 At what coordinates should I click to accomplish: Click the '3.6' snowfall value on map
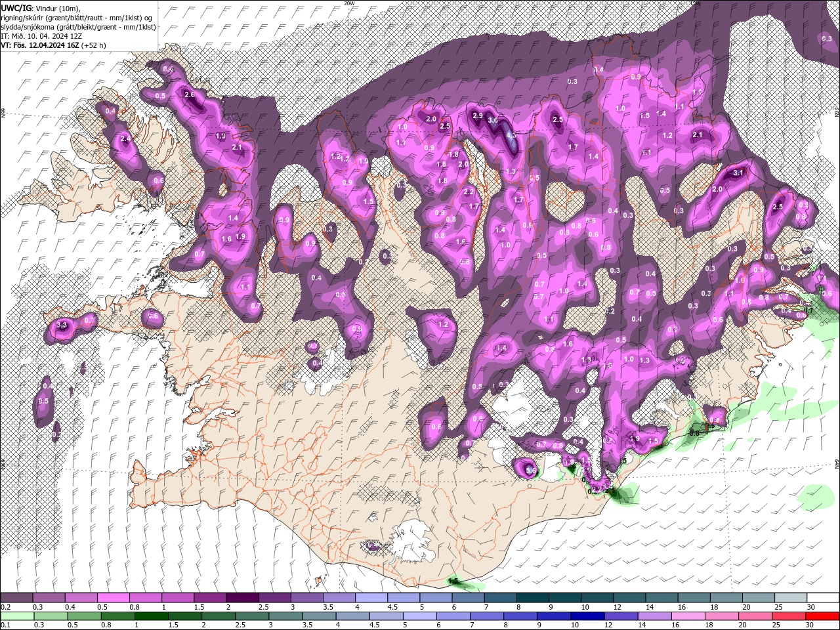click(493, 121)
